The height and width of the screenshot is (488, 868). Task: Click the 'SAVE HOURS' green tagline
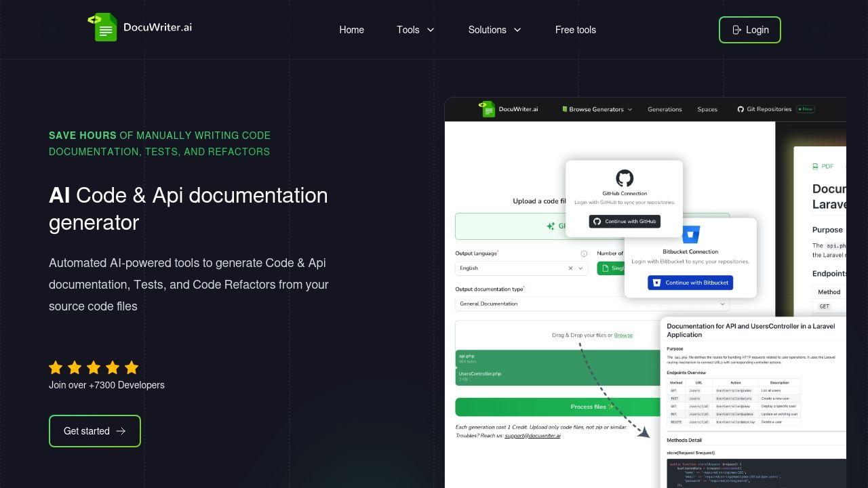[82, 136]
